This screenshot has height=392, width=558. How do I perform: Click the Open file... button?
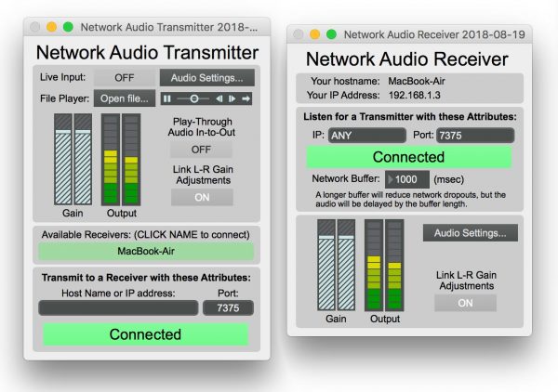tap(125, 98)
